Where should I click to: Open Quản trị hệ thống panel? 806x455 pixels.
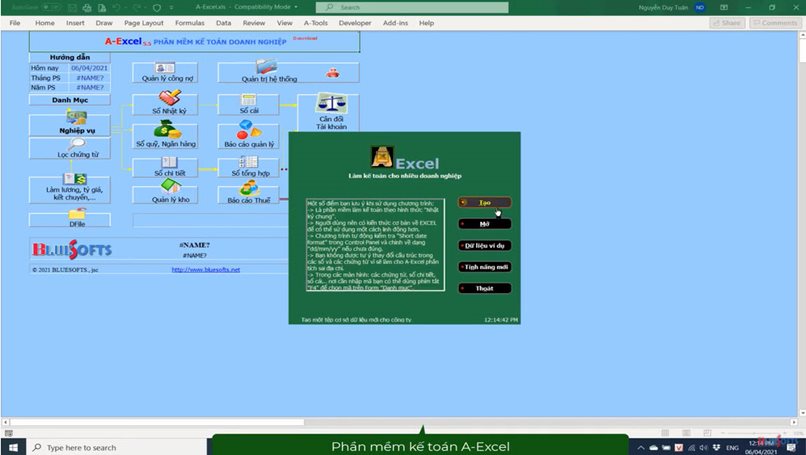coord(288,72)
